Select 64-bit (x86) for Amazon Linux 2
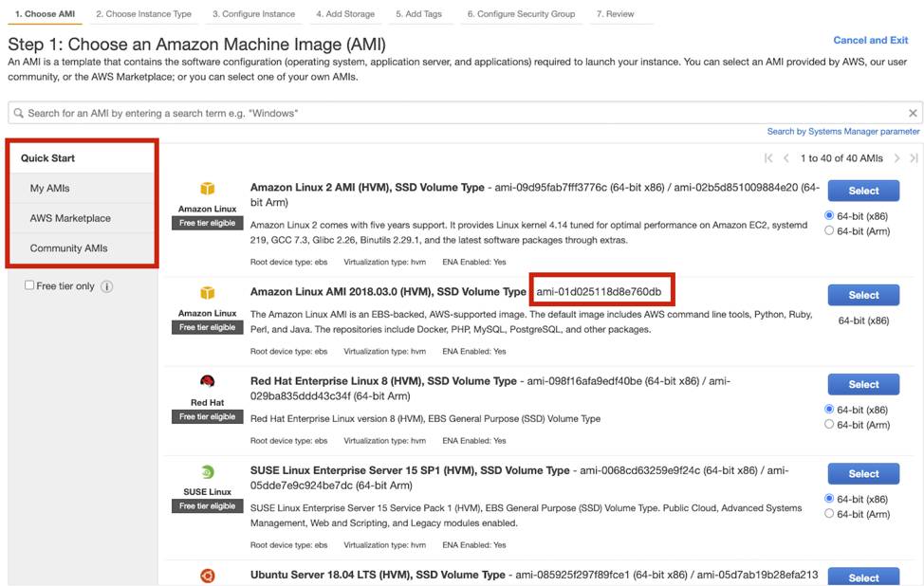 pyautogui.click(x=829, y=215)
